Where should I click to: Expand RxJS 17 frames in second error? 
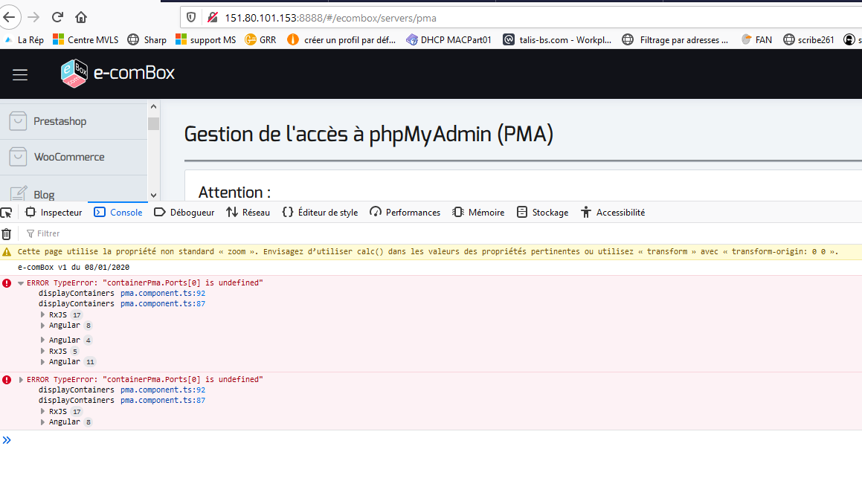coord(42,412)
